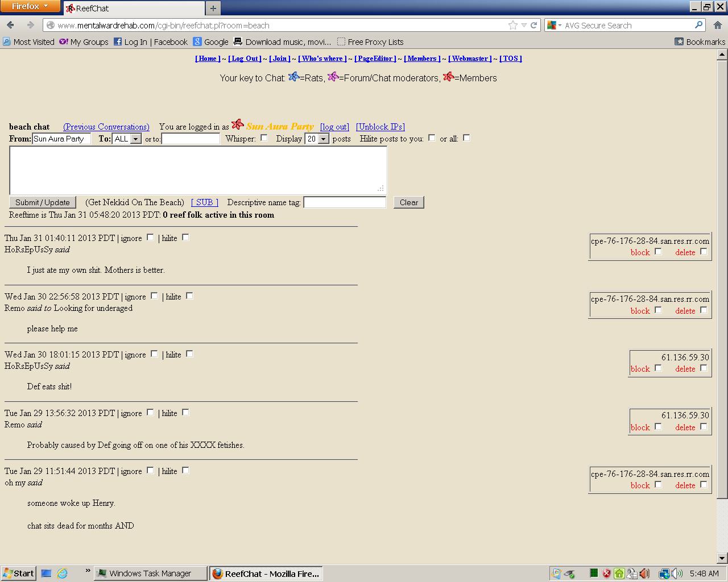Viewport: 728px width, 582px height.
Task: Go to the Members navigation link
Action: tap(422, 59)
